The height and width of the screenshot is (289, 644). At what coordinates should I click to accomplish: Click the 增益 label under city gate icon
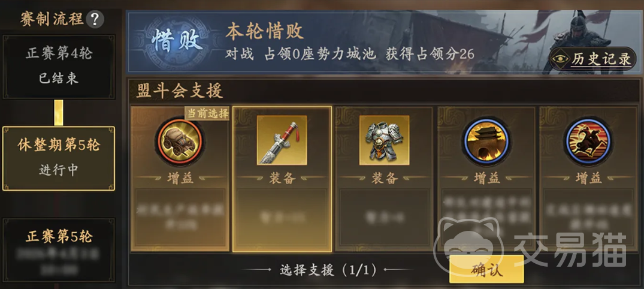tap(486, 178)
